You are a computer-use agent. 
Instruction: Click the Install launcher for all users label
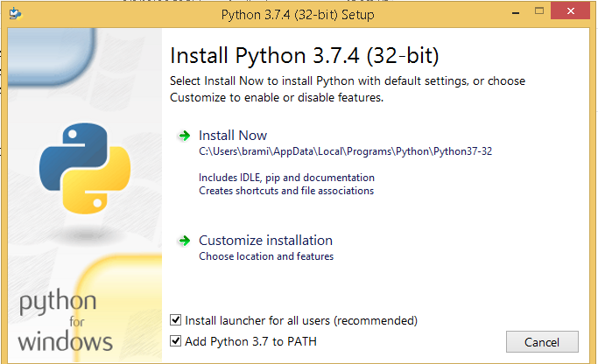(x=301, y=320)
